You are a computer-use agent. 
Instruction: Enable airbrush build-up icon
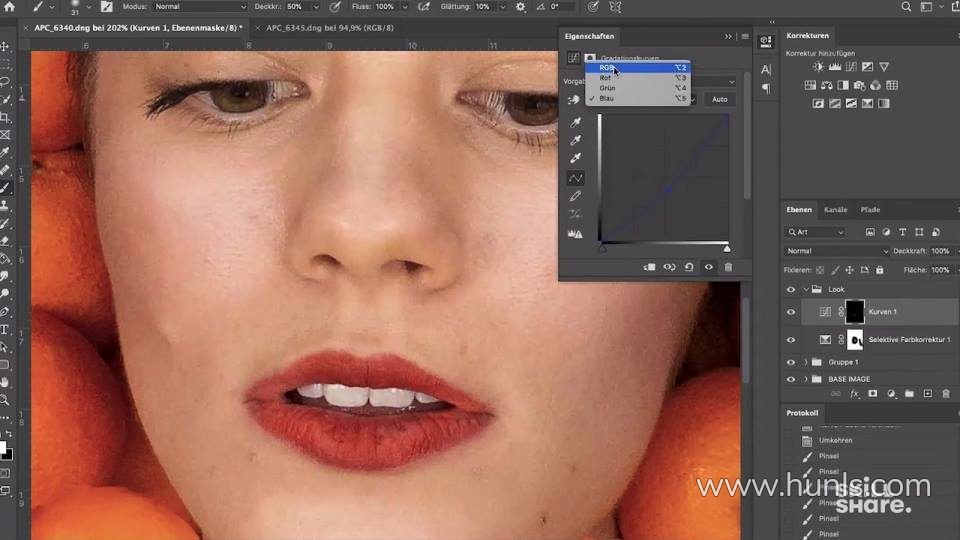[424, 7]
